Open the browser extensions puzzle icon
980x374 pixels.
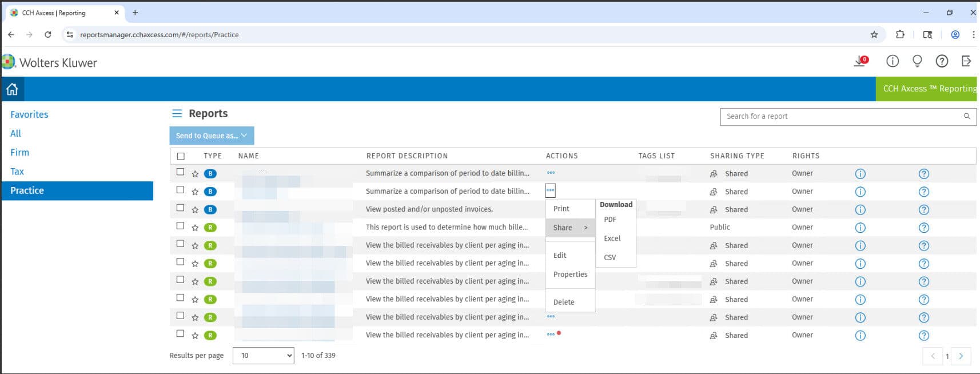[x=900, y=34]
